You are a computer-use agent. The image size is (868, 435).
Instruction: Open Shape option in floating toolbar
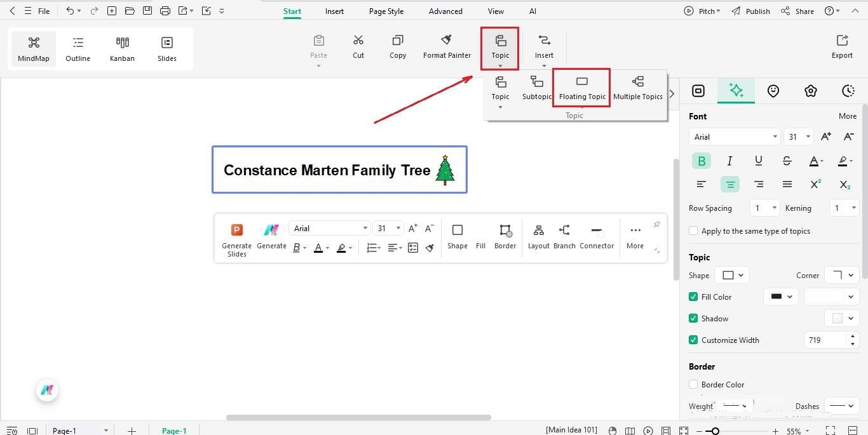pyautogui.click(x=457, y=236)
